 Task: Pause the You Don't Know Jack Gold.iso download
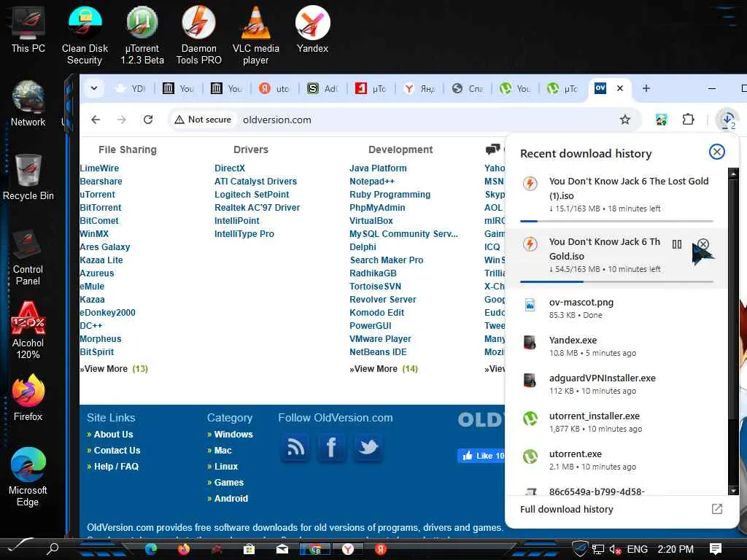[677, 244]
